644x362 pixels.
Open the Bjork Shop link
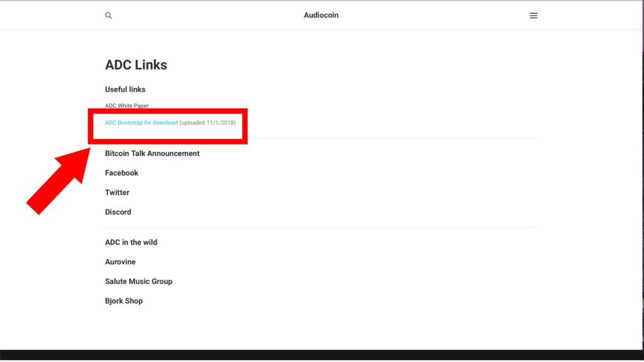click(x=124, y=301)
